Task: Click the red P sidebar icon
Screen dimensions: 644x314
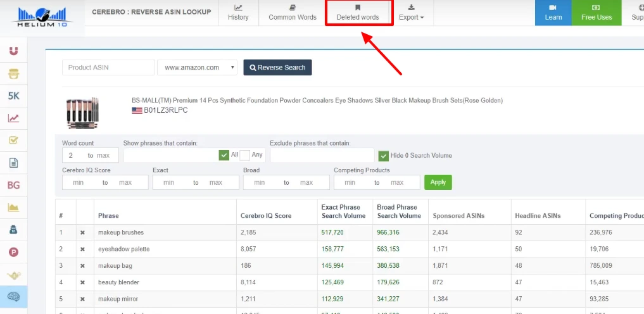Action: click(x=13, y=252)
